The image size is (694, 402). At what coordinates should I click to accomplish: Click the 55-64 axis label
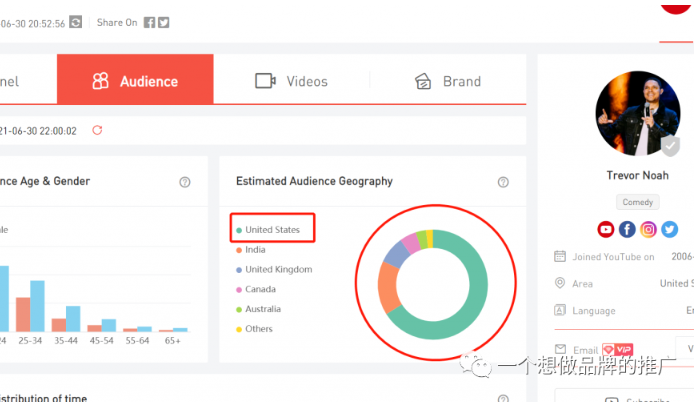[137, 341]
